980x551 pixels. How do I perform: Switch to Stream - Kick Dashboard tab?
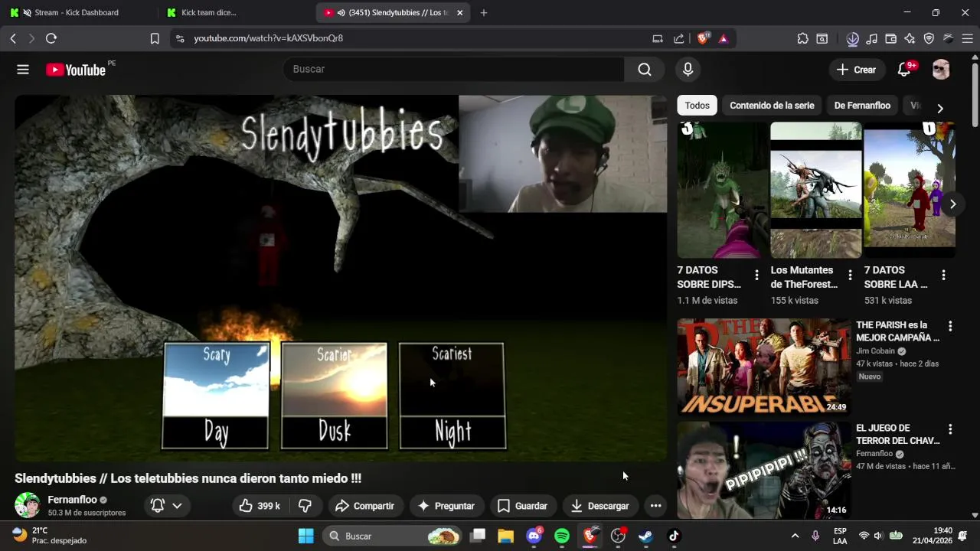(77, 13)
